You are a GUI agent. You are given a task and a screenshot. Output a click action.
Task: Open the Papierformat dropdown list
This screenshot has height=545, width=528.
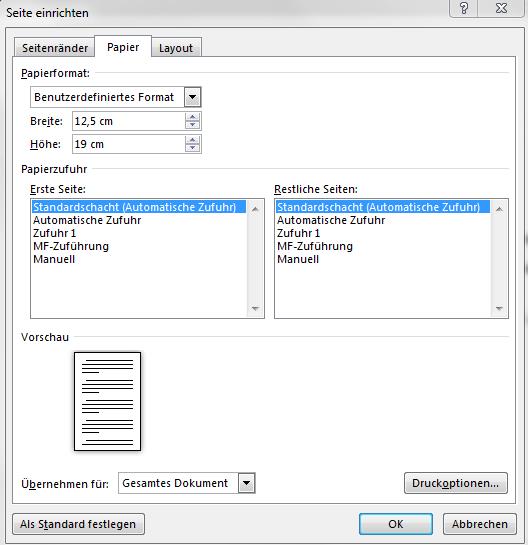(x=193, y=97)
